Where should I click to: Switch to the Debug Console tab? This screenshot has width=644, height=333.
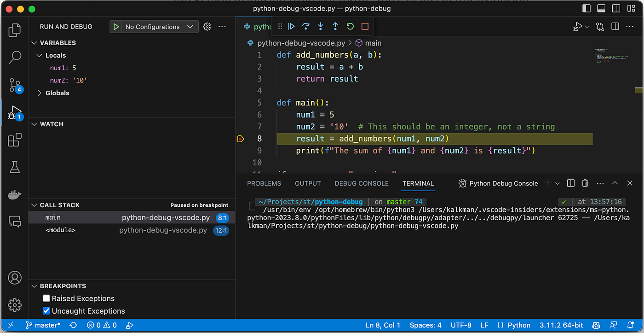(x=361, y=183)
